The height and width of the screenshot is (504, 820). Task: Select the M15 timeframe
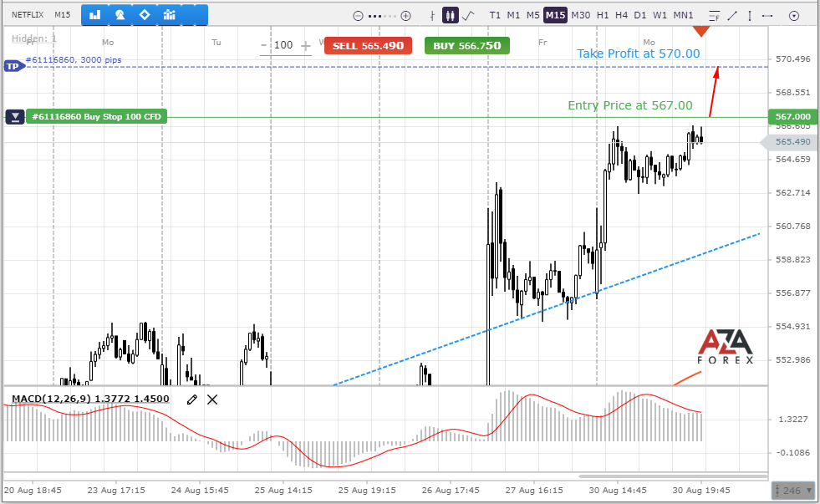555,15
